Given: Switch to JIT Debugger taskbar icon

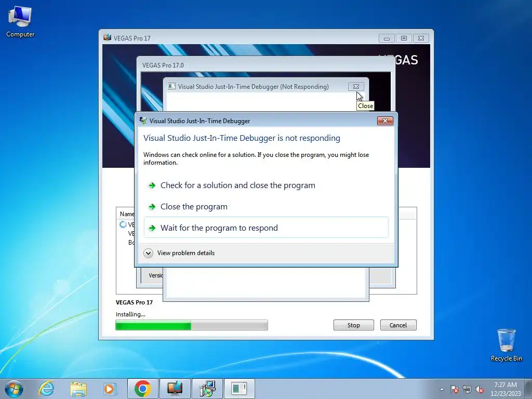Looking at the screenshot, I should (x=240, y=389).
